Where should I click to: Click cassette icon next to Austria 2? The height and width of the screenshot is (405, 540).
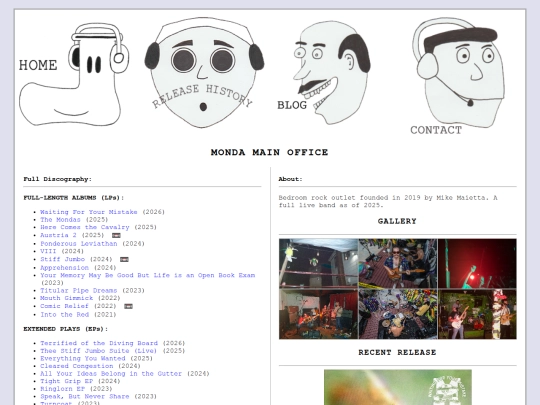click(116, 236)
